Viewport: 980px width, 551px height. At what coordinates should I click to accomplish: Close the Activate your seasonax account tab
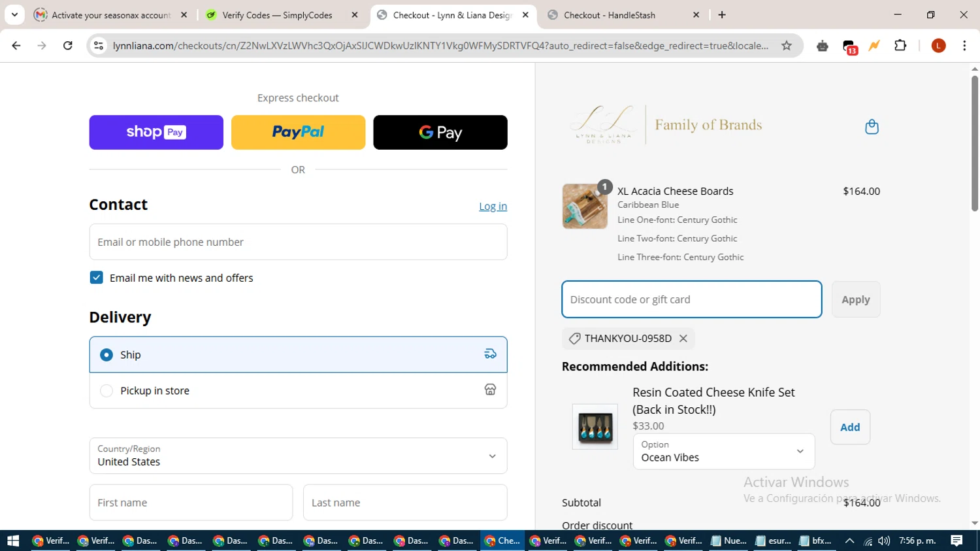pyautogui.click(x=184, y=15)
